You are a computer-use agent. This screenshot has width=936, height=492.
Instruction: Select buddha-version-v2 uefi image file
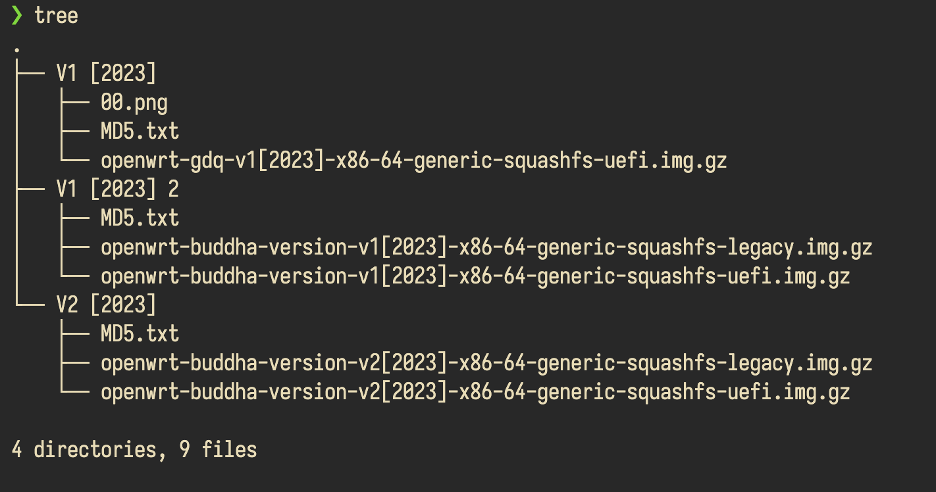(475, 392)
